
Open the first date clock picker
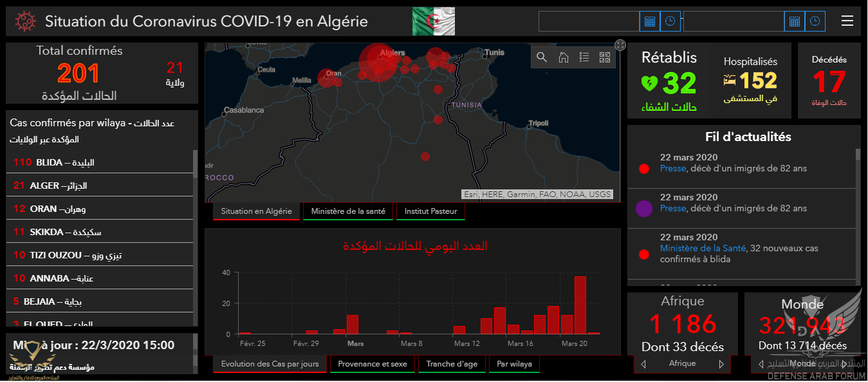pyautogui.click(x=670, y=21)
